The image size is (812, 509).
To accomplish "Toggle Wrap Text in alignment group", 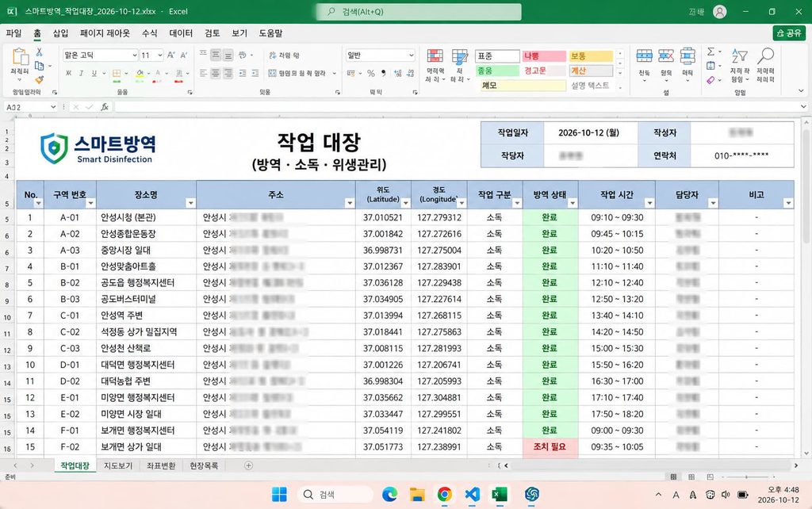I will coord(284,55).
